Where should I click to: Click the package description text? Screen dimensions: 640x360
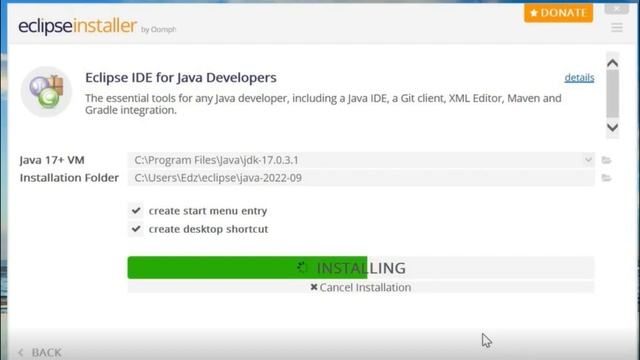323,104
